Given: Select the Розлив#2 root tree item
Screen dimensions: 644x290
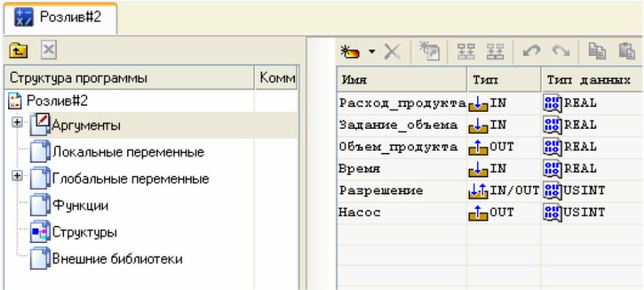Looking at the screenshot, I should pyautogui.click(x=57, y=101).
